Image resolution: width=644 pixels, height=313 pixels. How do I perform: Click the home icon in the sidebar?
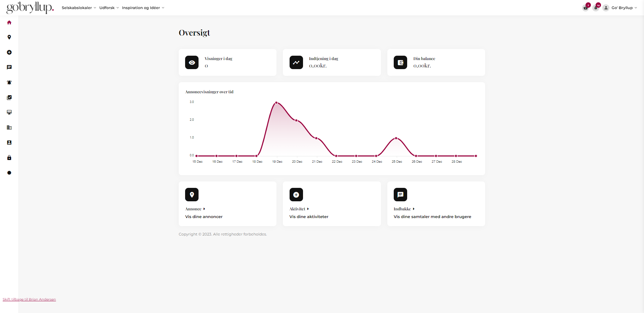(9, 22)
